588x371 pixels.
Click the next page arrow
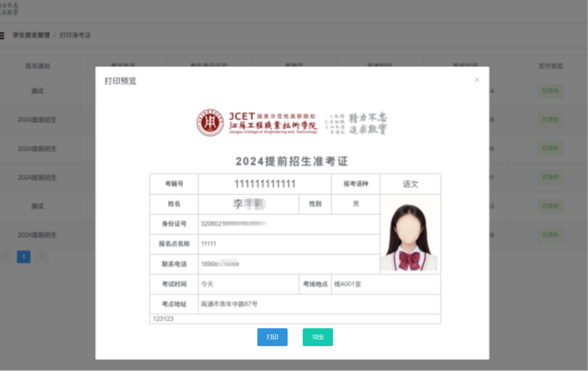[x=41, y=257]
